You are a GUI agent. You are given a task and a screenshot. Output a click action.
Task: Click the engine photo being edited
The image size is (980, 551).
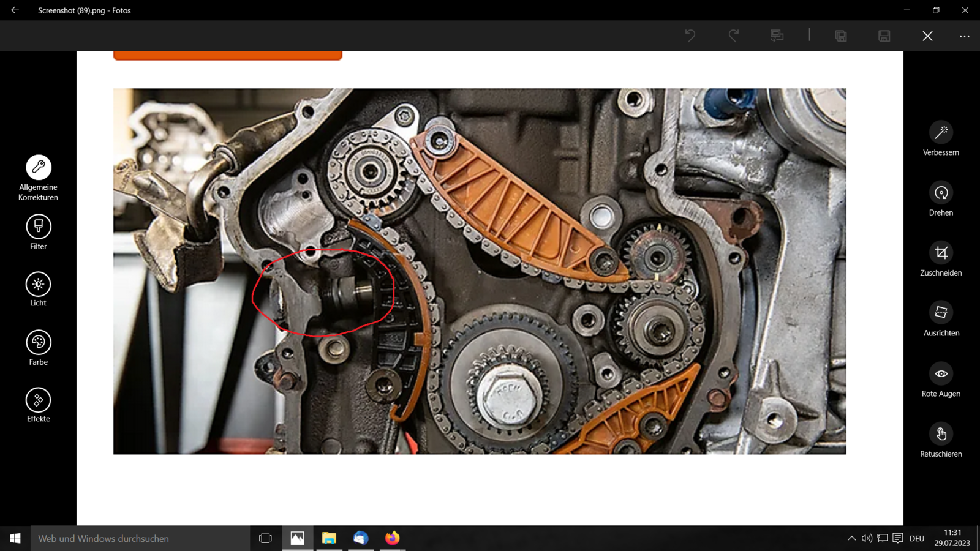(480, 271)
